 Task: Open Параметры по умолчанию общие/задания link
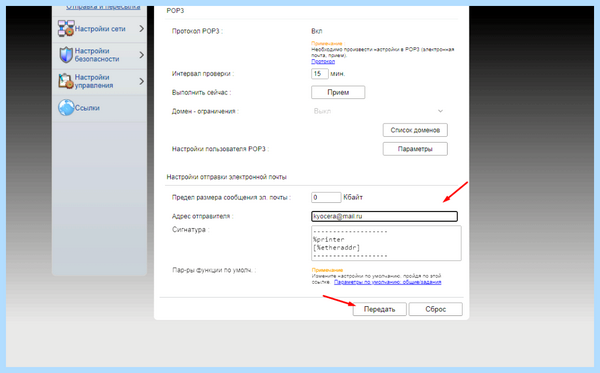pyautogui.click(x=388, y=282)
